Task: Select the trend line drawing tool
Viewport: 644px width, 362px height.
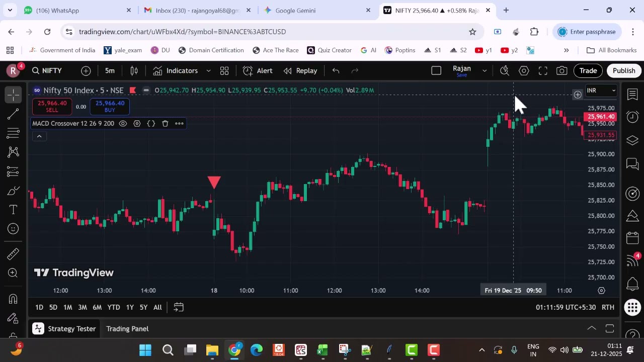Action: pos(14,114)
